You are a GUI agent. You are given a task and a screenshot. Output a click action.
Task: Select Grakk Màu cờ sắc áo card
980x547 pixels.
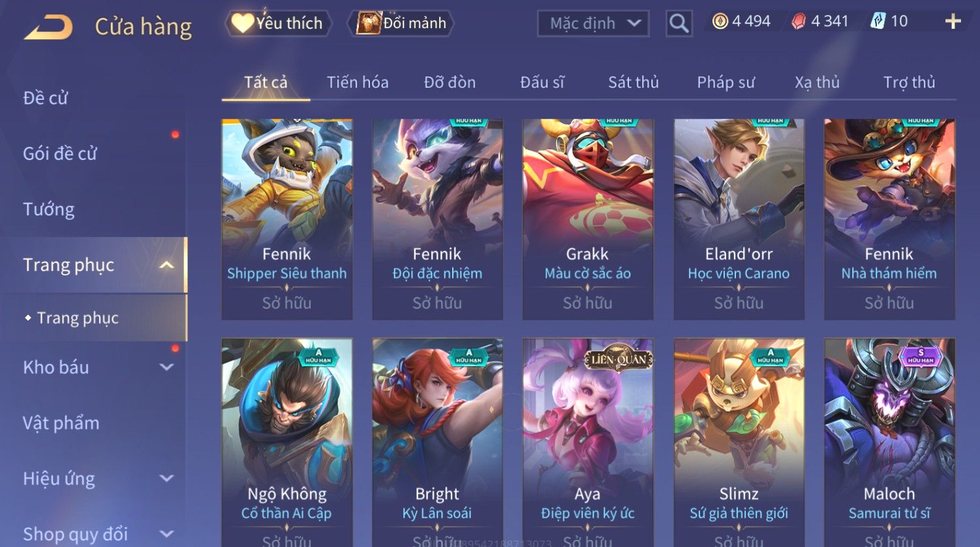[588, 219]
